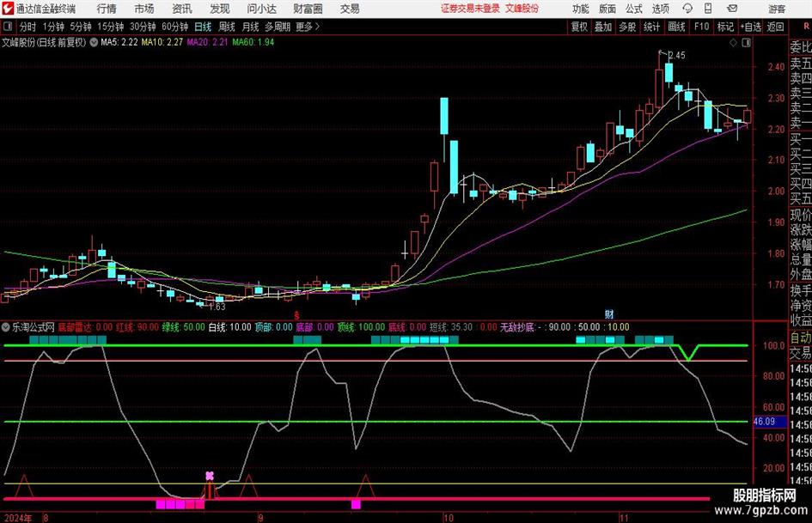
Task: Open the 问小达 menu
Action: [262, 9]
